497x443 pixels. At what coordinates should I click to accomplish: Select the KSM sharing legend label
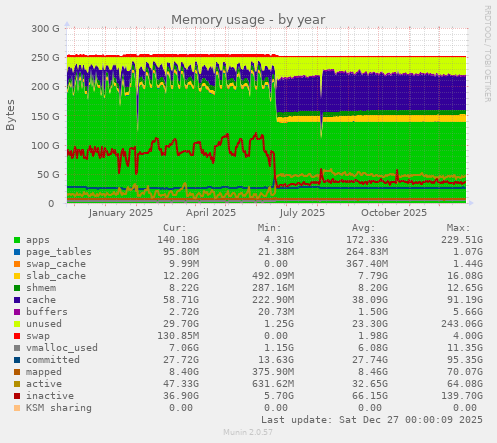(59, 408)
